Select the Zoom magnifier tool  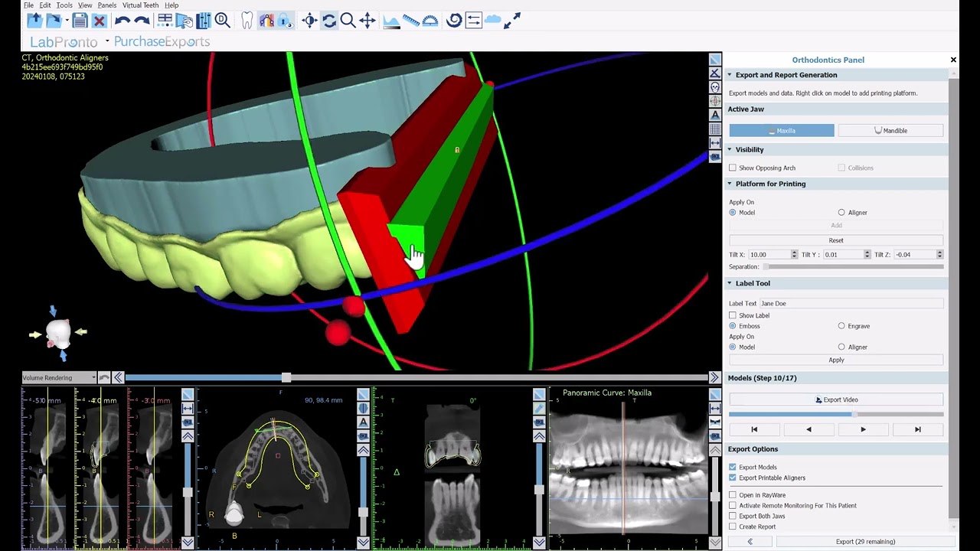tap(348, 21)
